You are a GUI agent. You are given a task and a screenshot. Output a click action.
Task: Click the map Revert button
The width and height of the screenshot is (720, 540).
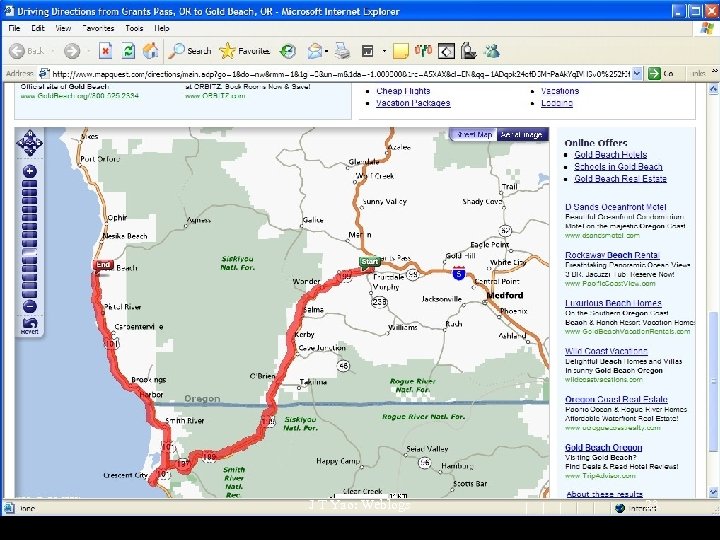click(x=29, y=326)
